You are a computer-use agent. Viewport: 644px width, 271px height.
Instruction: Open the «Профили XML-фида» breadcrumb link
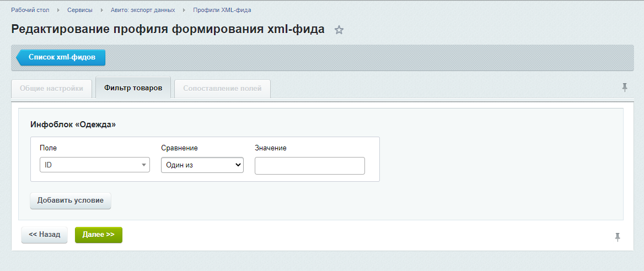click(222, 10)
